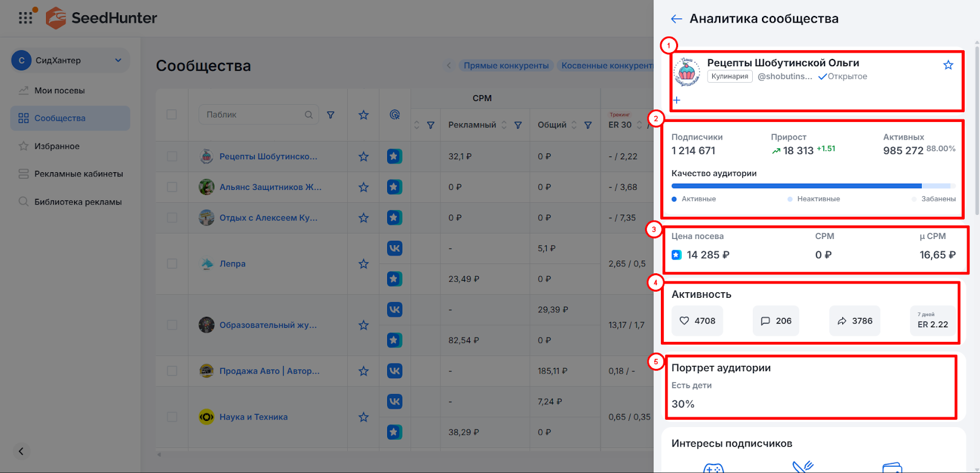Open Отдых с Алексеем community link

(268, 218)
